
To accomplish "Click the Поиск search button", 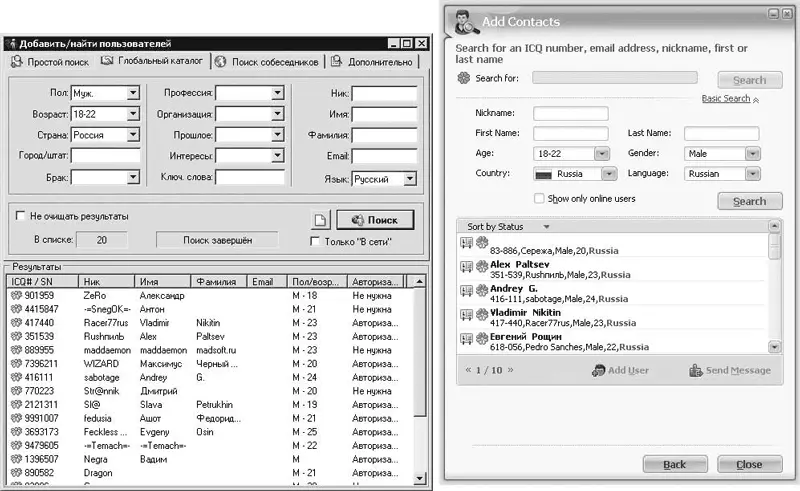I will point(375,220).
